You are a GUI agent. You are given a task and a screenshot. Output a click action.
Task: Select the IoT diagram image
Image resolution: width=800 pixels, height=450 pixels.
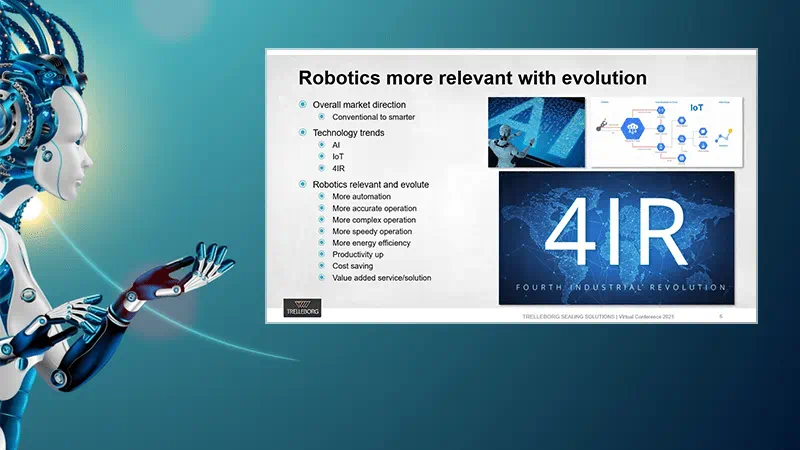coord(666,131)
